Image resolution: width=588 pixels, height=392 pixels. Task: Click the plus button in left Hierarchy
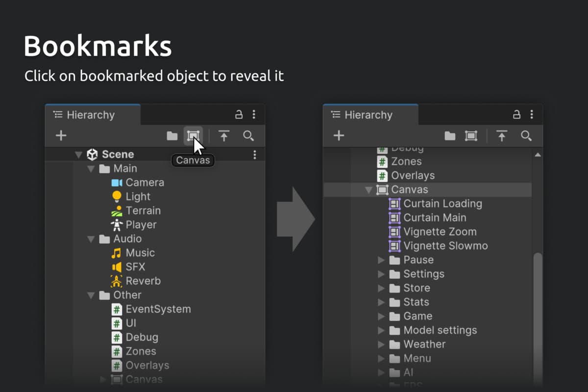coord(61,136)
